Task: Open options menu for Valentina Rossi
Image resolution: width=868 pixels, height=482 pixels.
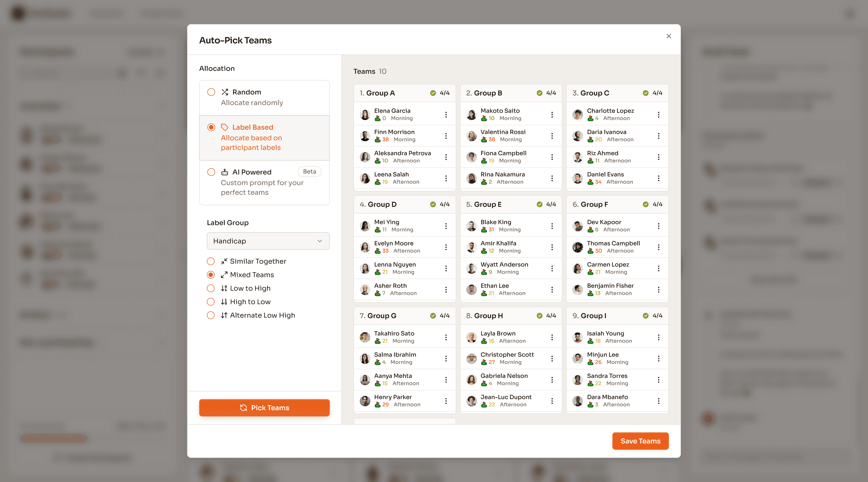Action: point(552,136)
